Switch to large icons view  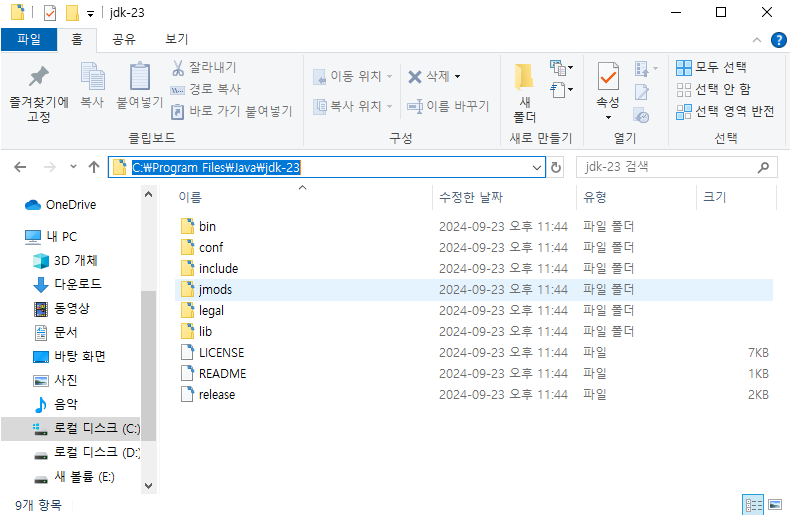point(775,504)
